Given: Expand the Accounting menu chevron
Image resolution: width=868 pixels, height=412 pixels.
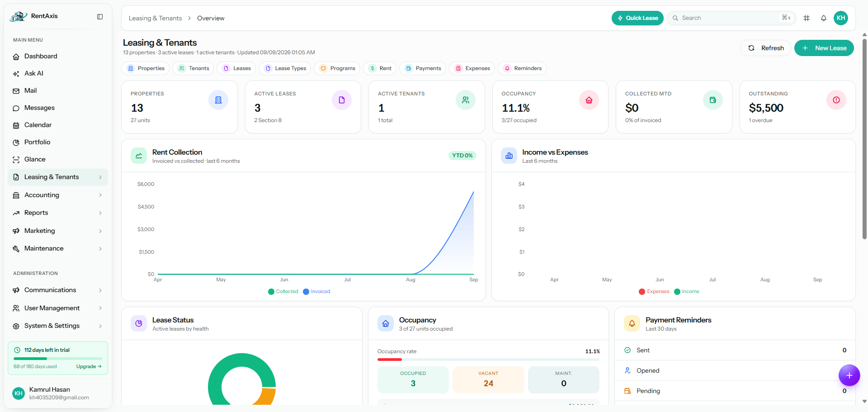Looking at the screenshot, I should click(100, 195).
